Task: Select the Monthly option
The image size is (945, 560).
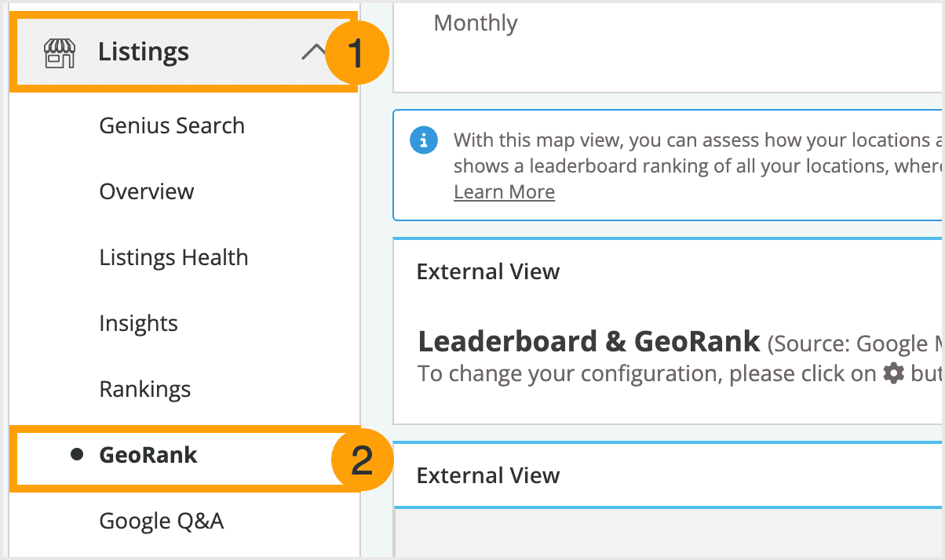Action: pyautogui.click(x=476, y=24)
